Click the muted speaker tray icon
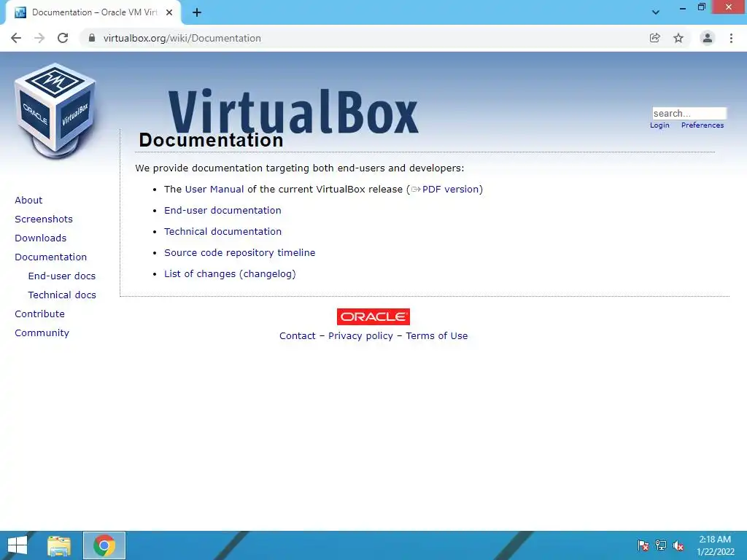Image resolution: width=747 pixels, height=560 pixels. (678, 545)
